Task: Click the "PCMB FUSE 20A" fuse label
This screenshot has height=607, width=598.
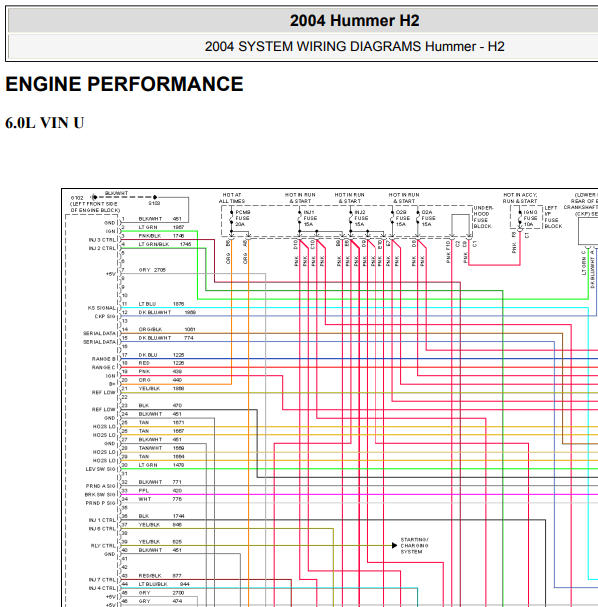Action: point(243,218)
